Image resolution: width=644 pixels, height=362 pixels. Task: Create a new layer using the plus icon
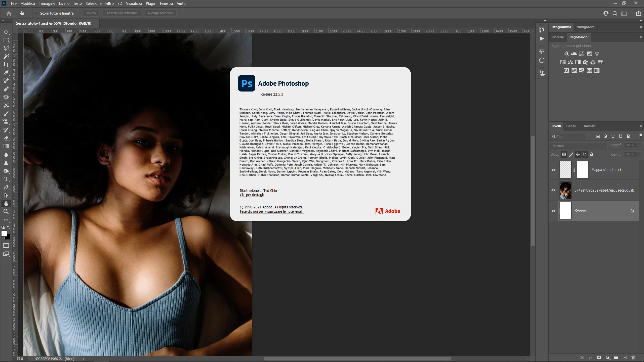[x=625, y=357]
